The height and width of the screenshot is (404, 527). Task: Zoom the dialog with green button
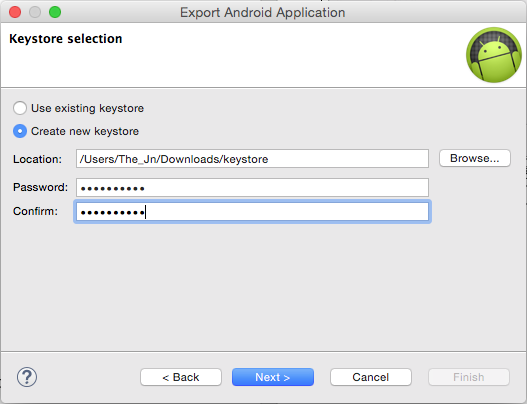[x=55, y=12]
